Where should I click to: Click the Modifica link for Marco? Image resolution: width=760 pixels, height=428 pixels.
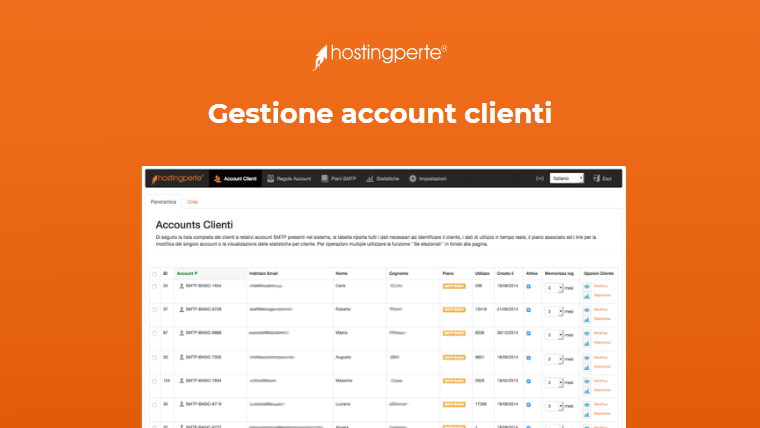click(602, 332)
